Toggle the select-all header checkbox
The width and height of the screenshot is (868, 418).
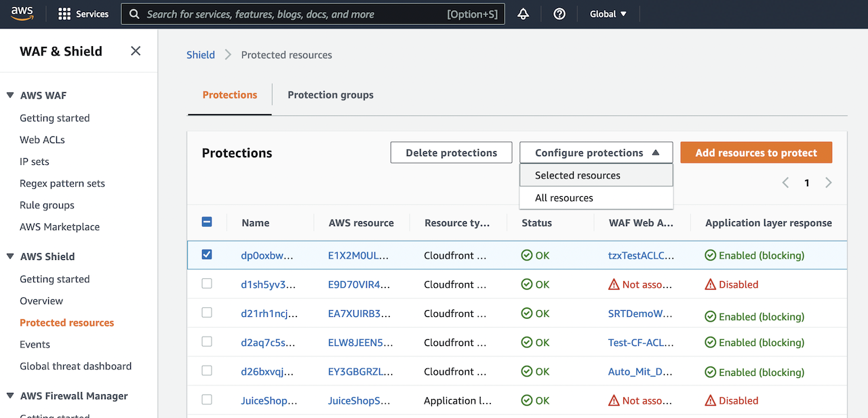coord(207,222)
